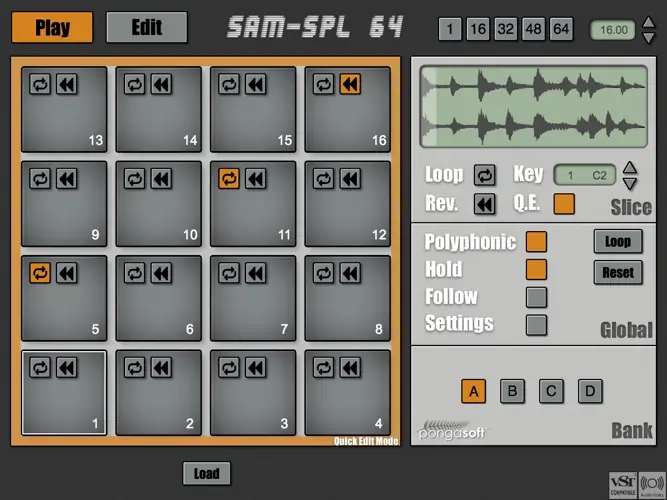Screen dimensions: 667x500
Task: Enable reverse on pad 1
Action: pos(67,367)
